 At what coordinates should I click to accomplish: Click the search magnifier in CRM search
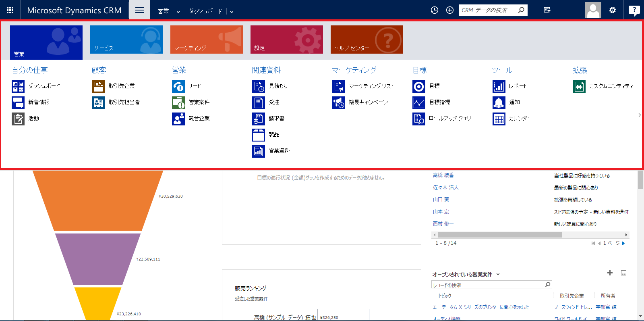(x=522, y=10)
